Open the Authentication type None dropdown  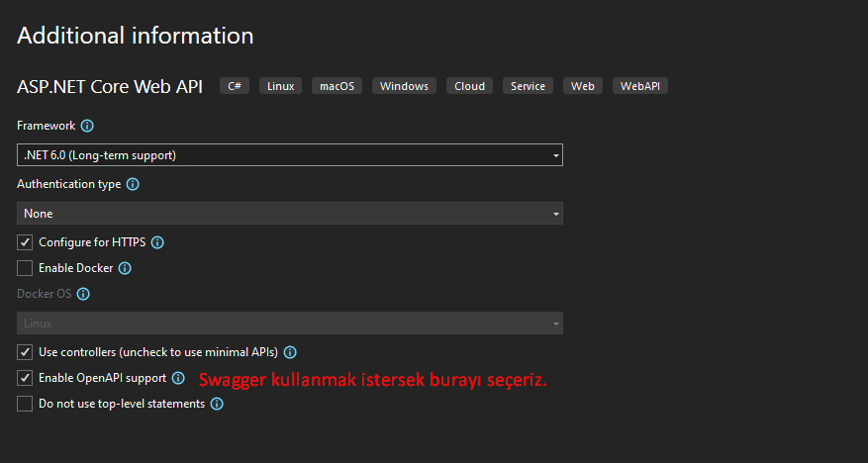pyautogui.click(x=290, y=213)
